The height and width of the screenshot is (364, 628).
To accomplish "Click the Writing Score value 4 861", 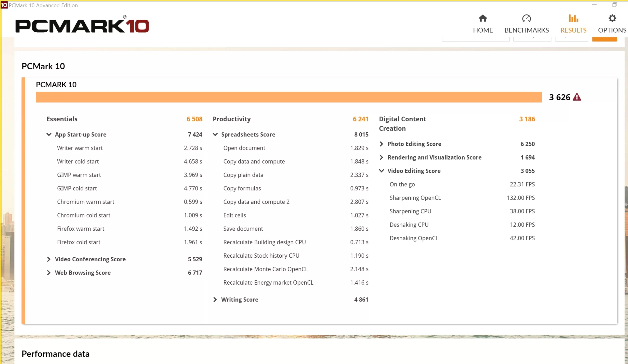I will pos(361,300).
